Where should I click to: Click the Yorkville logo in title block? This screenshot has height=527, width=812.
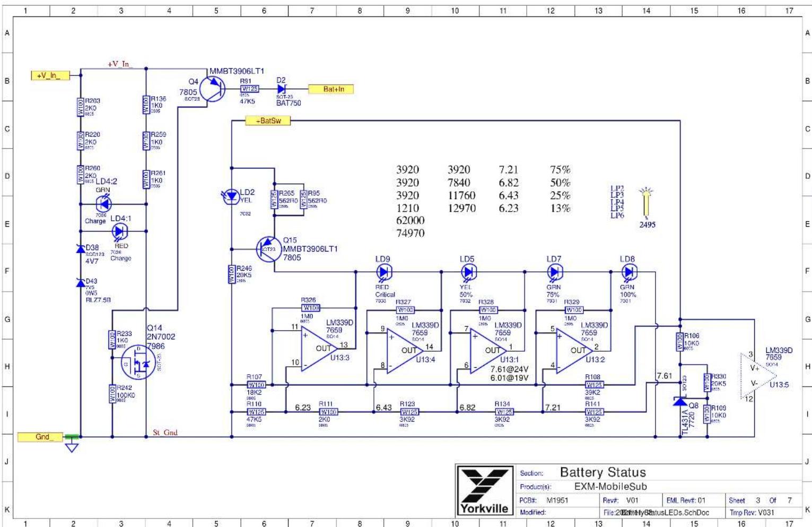pos(484,490)
